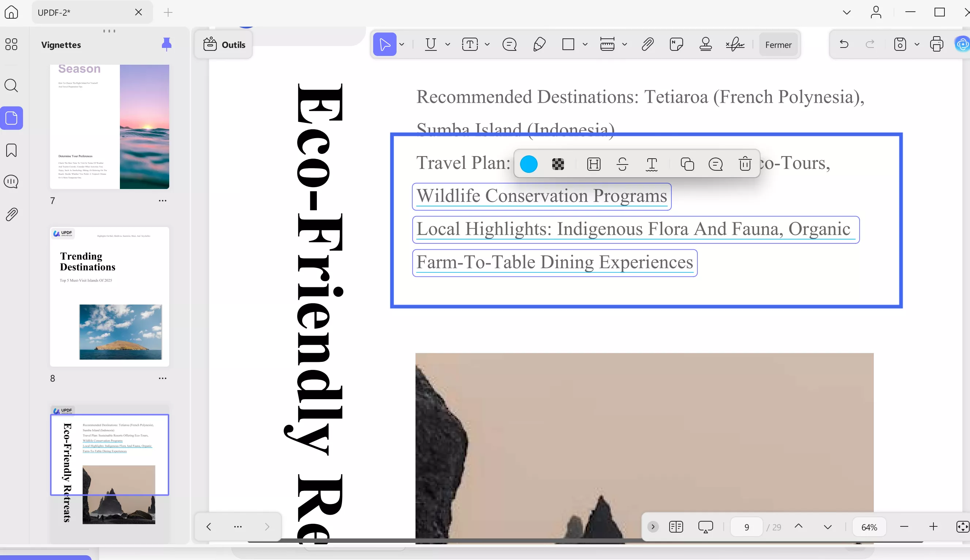Expand the save options dropdown
Viewport: 970px width, 560px height.
click(x=917, y=45)
